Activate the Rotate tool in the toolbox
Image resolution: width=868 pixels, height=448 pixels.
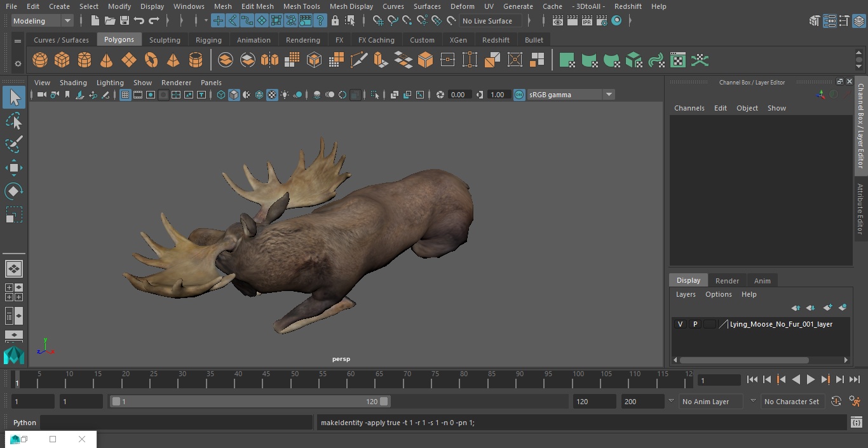13,191
